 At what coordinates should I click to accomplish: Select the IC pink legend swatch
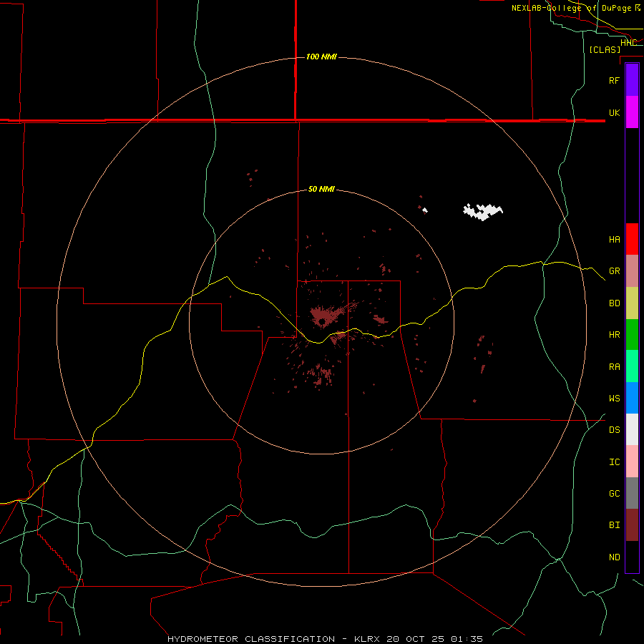tap(632, 462)
